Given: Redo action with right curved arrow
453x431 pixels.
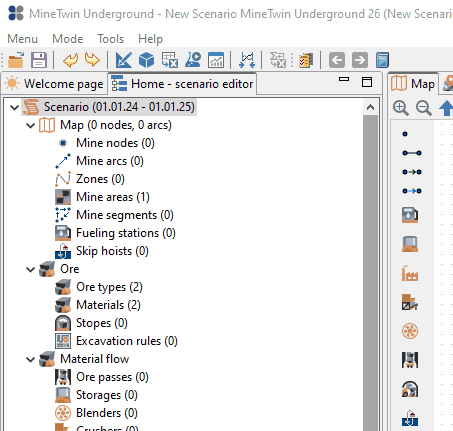Looking at the screenshot, I should (x=92, y=60).
